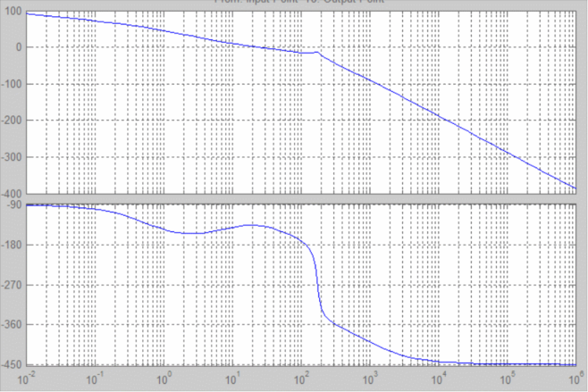The width and height of the screenshot is (588, 392).
Task: Select the -270 phase axis tick label
Action: click(x=12, y=285)
